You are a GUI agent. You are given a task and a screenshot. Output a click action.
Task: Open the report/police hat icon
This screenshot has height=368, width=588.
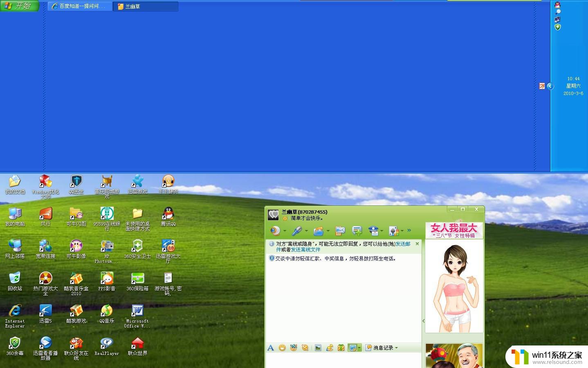[x=373, y=231]
